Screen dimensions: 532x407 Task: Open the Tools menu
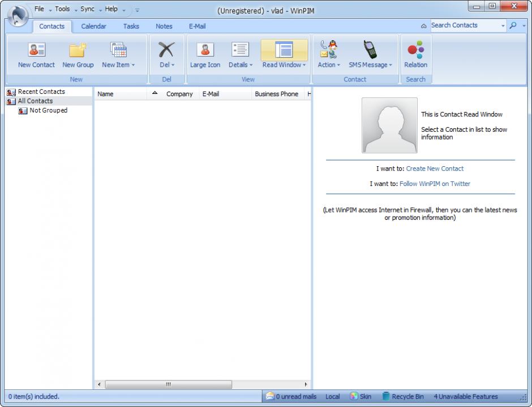62,9
